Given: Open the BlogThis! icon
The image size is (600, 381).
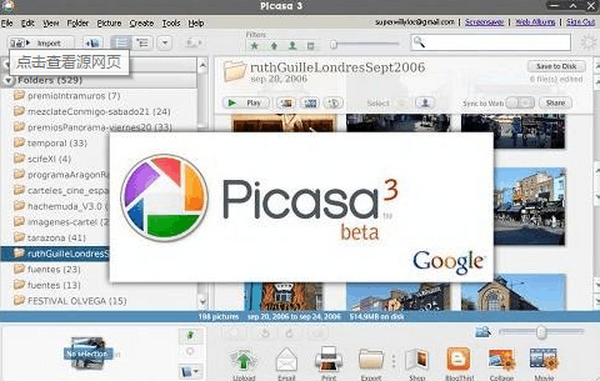Looking at the screenshot, I should (458, 360).
